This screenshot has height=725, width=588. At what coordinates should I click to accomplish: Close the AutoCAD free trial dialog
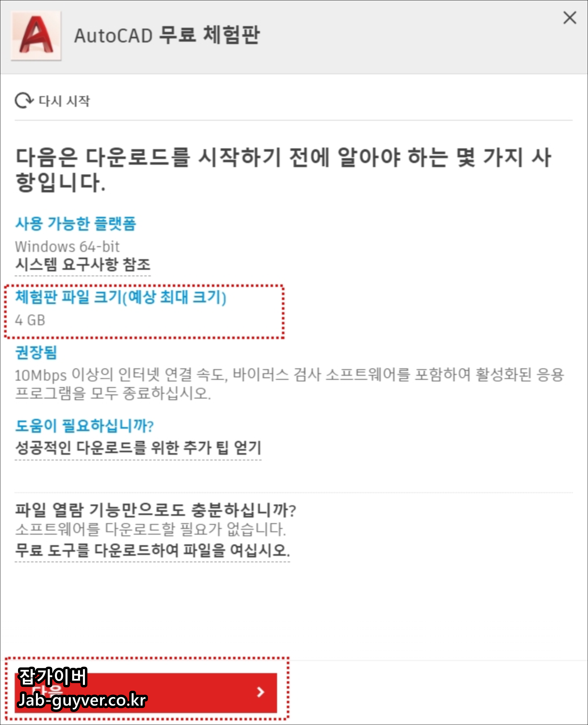coord(570,18)
